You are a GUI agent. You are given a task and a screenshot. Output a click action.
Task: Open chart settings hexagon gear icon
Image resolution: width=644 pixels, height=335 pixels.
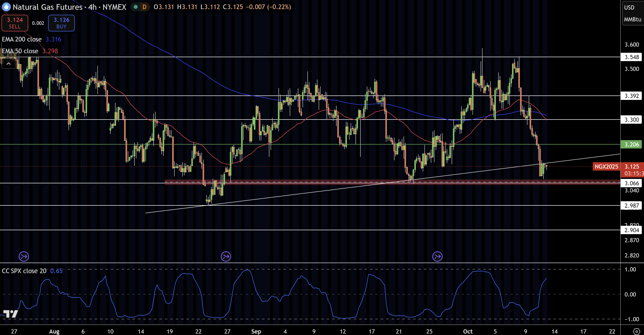(x=636, y=332)
